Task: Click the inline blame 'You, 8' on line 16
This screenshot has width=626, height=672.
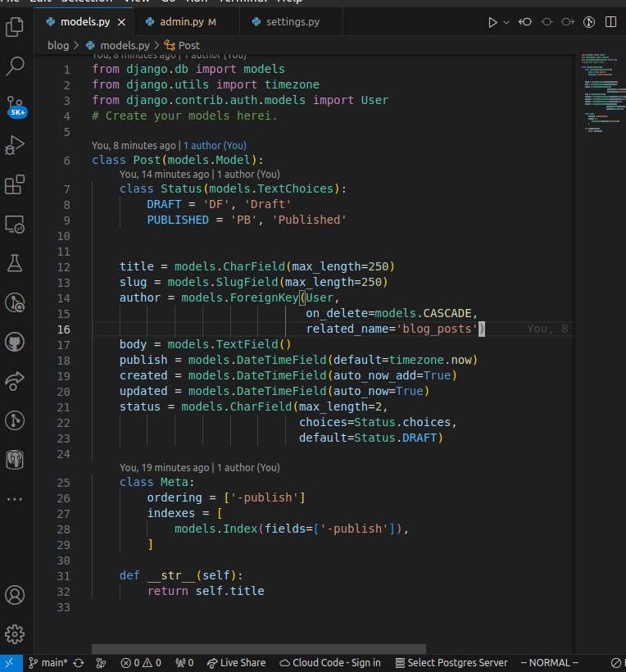Action: click(x=547, y=329)
